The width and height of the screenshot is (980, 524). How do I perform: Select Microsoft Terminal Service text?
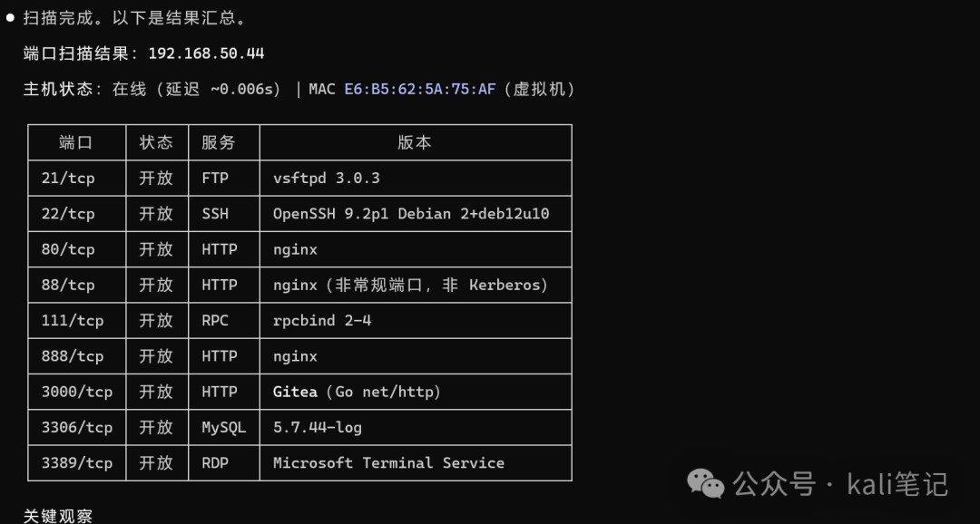(x=388, y=462)
